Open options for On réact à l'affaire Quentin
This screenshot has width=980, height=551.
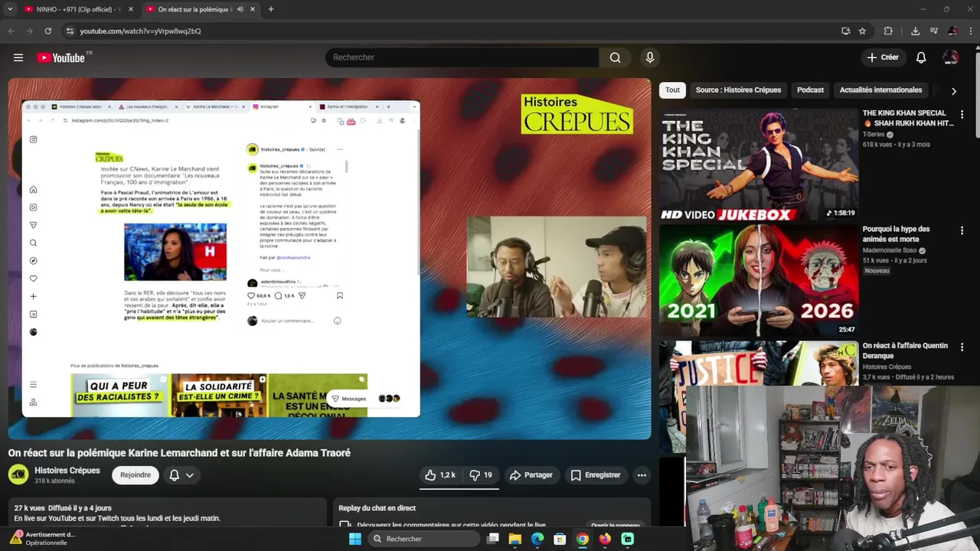click(x=962, y=347)
